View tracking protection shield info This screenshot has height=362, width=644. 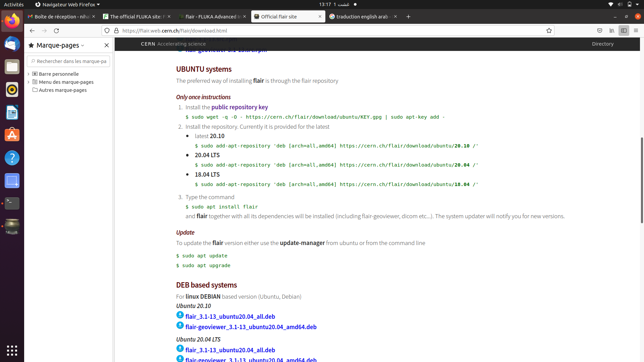[x=107, y=31]
